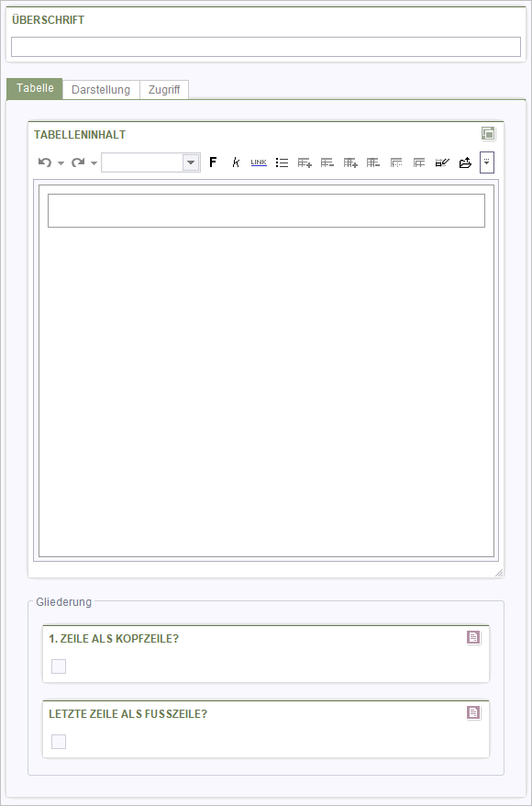Delete table row icon
This screenshot has height=806, width=532.
pyautogui.click(x=327, y=163)
